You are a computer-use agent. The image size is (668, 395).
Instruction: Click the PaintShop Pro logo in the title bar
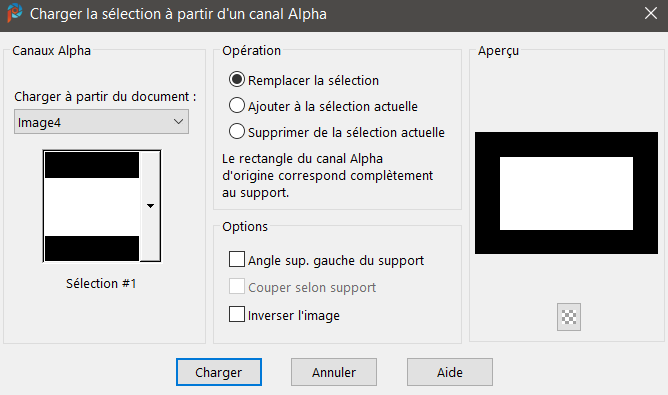pyautogui.click(x=14, y=13)
